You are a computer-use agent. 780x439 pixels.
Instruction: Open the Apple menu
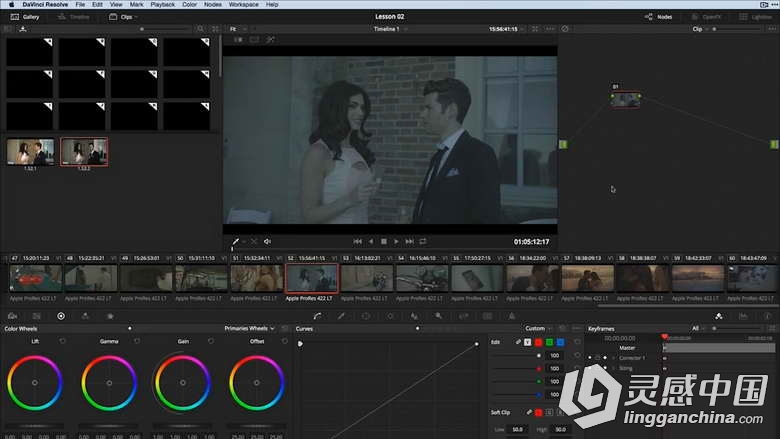11,4
